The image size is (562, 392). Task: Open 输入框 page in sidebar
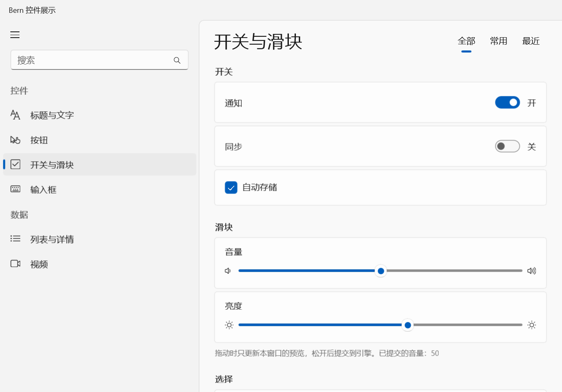100,189
